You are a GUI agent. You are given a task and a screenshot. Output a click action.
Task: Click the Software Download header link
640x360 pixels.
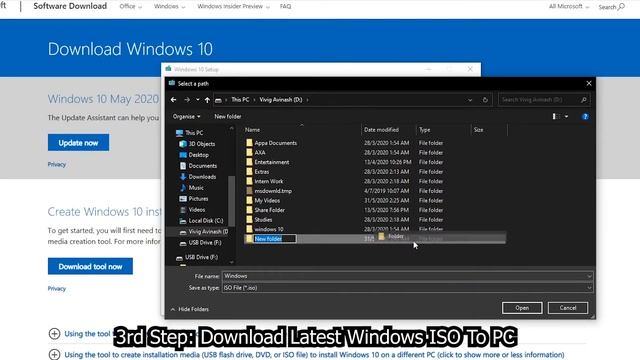70,6
